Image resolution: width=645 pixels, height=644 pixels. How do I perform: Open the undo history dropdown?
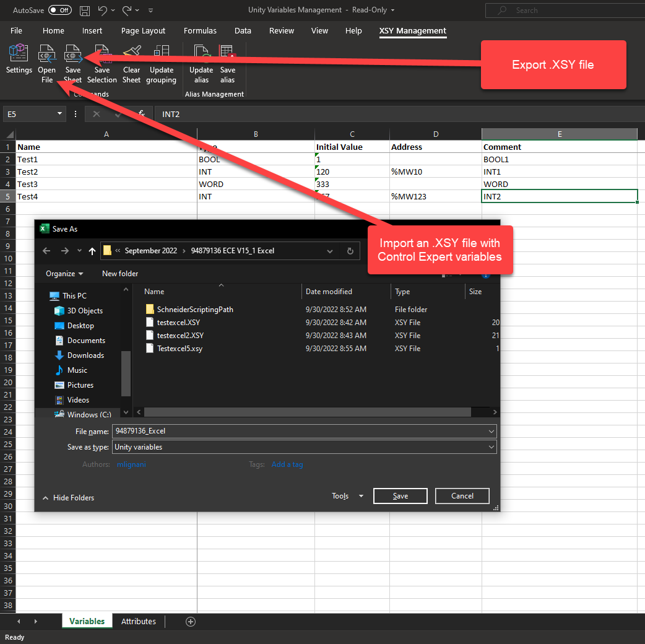113,11
